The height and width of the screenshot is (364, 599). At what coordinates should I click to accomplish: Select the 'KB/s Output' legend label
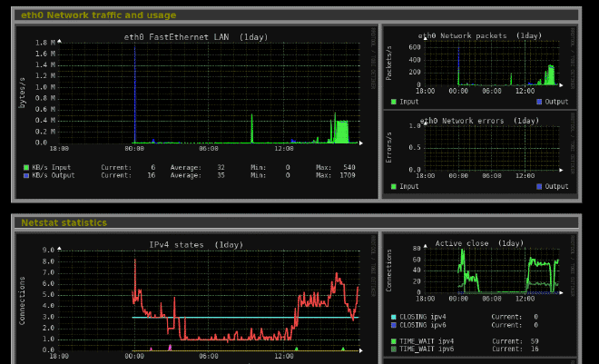pyautogui.click(x=54, y=175)
